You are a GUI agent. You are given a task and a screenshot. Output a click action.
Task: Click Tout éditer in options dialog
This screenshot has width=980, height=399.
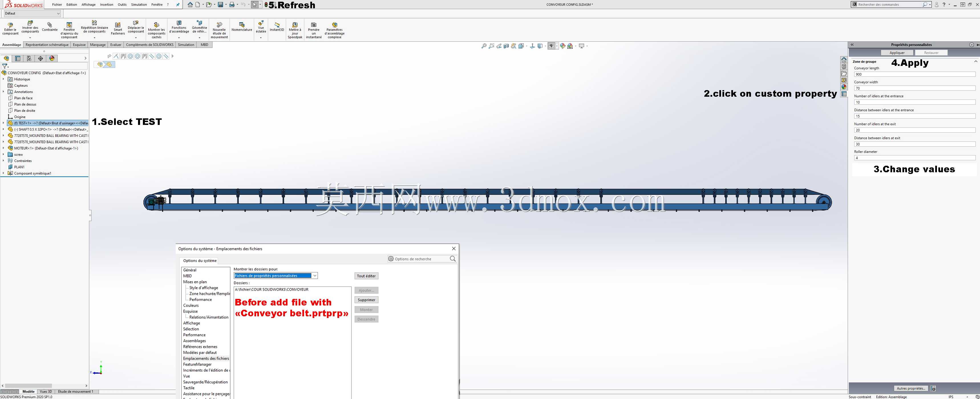(366, 276)
